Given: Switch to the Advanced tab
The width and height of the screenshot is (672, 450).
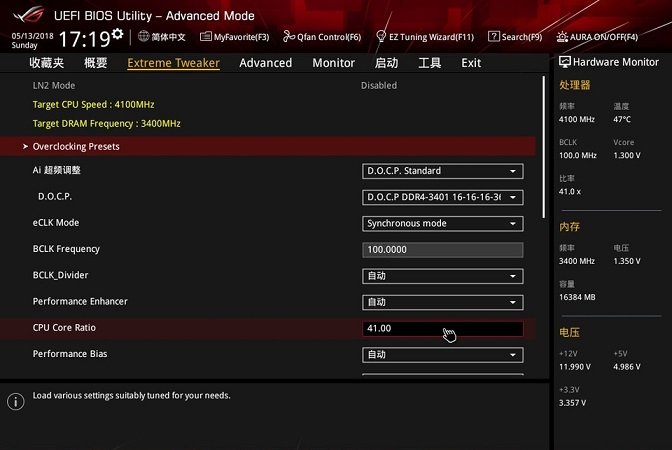Looking at the screenshot, I should point(265,63).
